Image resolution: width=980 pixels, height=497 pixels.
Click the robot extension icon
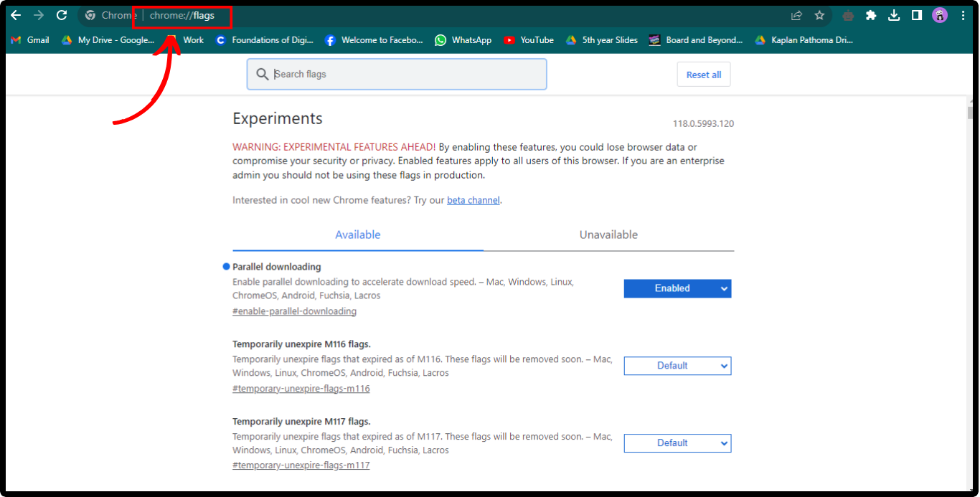coord(848,15)
